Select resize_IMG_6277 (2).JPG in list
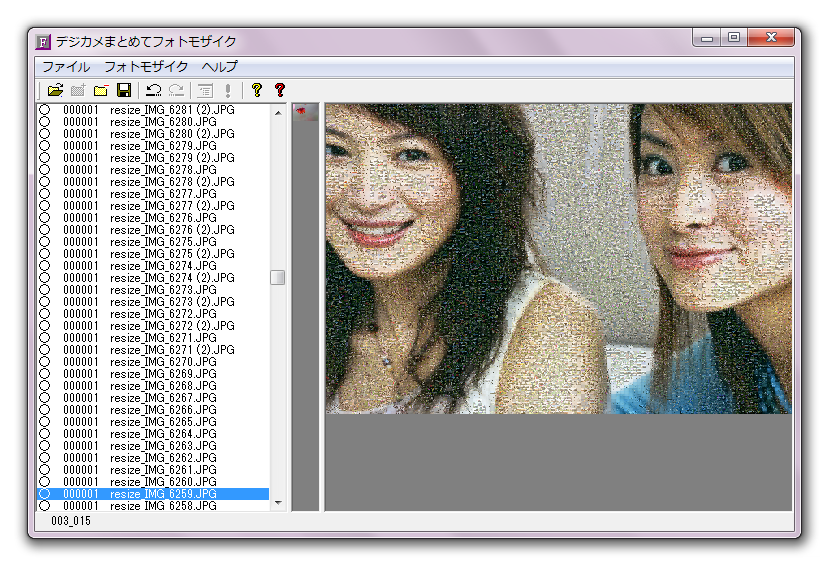Viewport: 832px width, 570px height. coord(153,206)
